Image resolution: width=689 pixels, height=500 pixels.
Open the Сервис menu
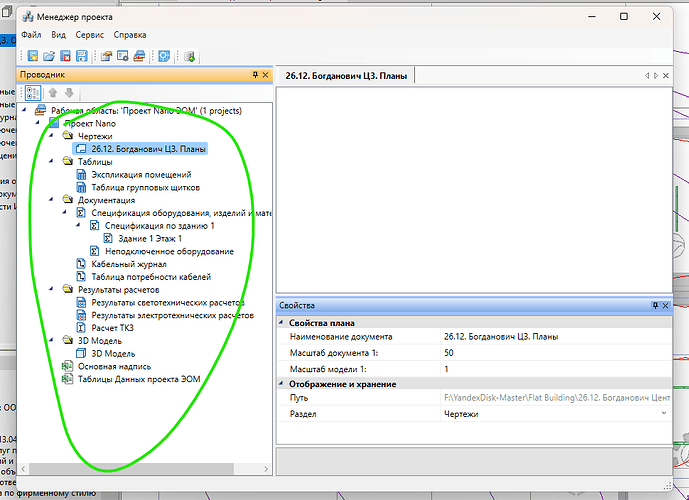[x=90, y=35]
